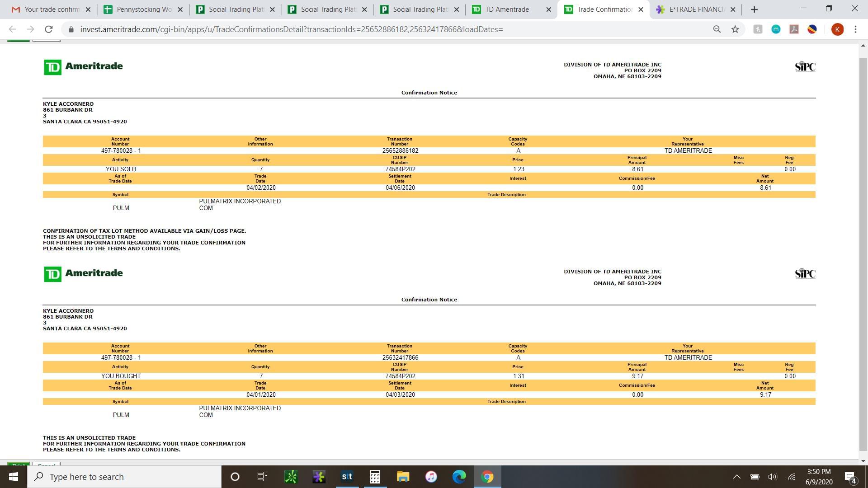Open the PDF extension icon
868x488 pixels.
click(x=794, y=29)
